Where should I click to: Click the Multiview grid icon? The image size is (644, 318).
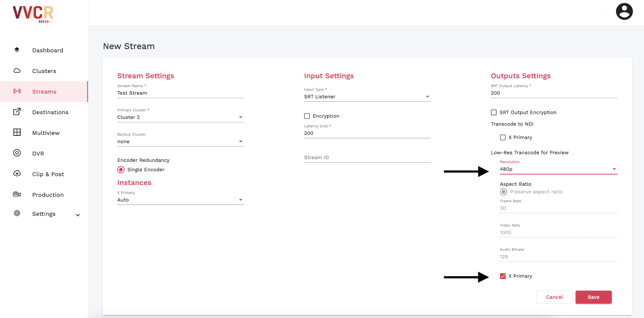17,132
